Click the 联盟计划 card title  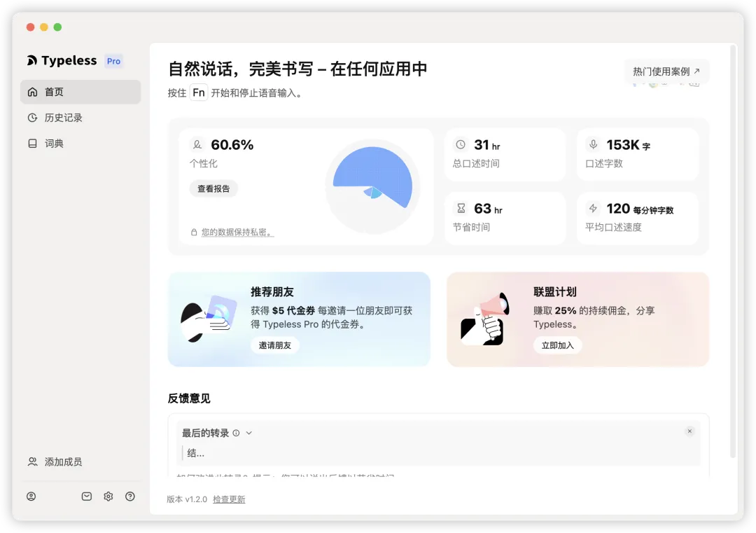pos(555,292)
